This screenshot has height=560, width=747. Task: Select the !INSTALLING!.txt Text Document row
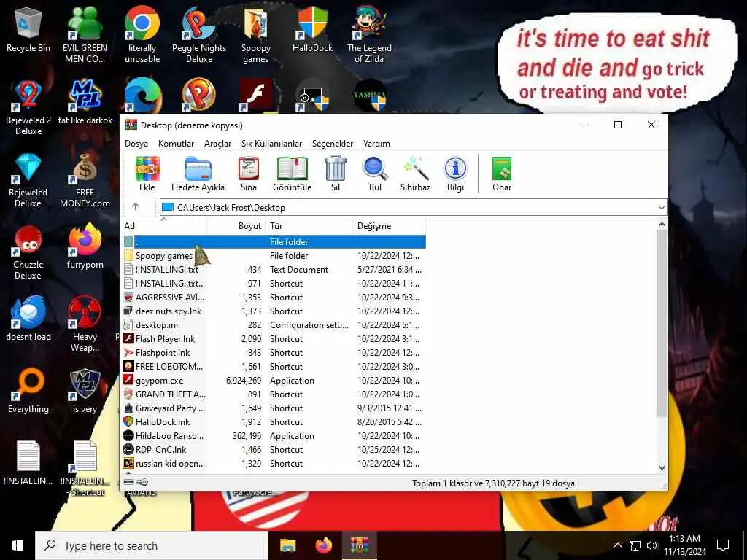click(x=274, y=270)
